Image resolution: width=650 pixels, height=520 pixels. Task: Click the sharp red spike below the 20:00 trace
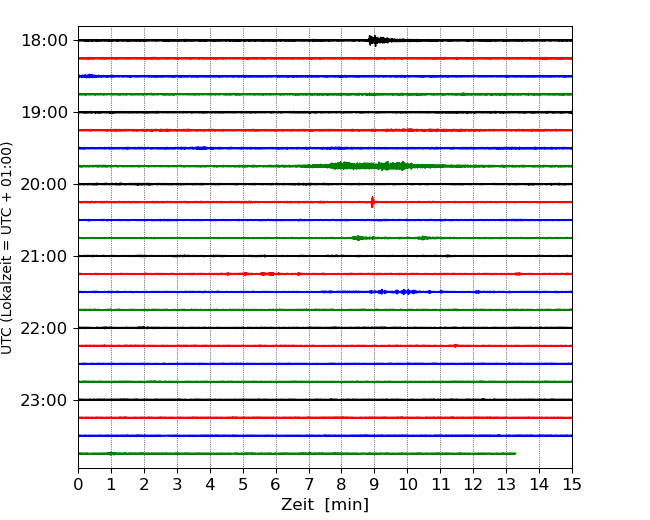click(372, 202)
